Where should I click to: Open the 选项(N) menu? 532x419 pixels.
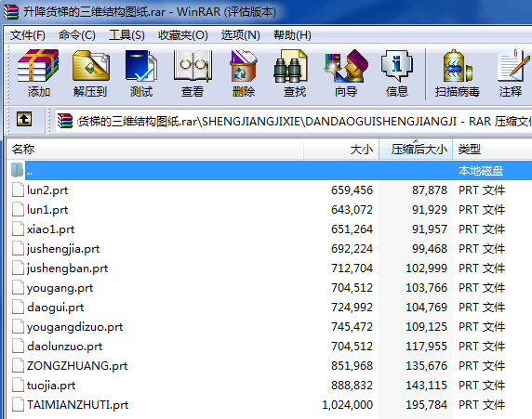[241, 35]
